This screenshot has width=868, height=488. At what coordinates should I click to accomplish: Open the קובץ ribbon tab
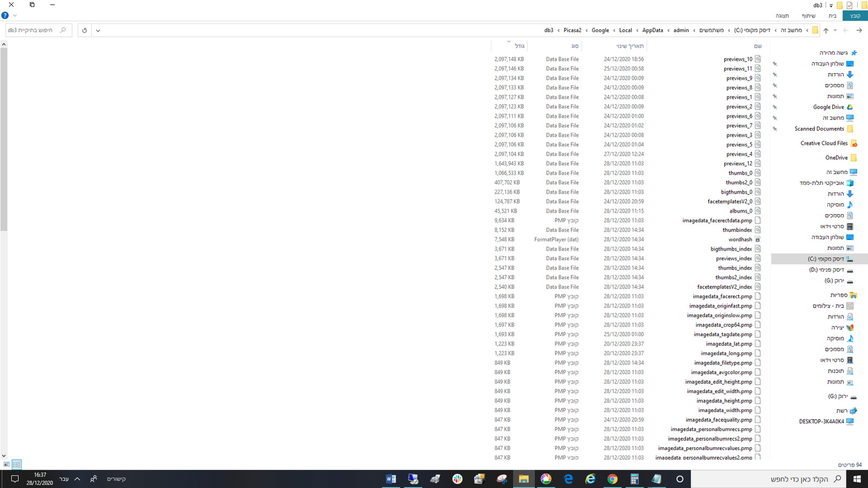click(x=855, y=16)
